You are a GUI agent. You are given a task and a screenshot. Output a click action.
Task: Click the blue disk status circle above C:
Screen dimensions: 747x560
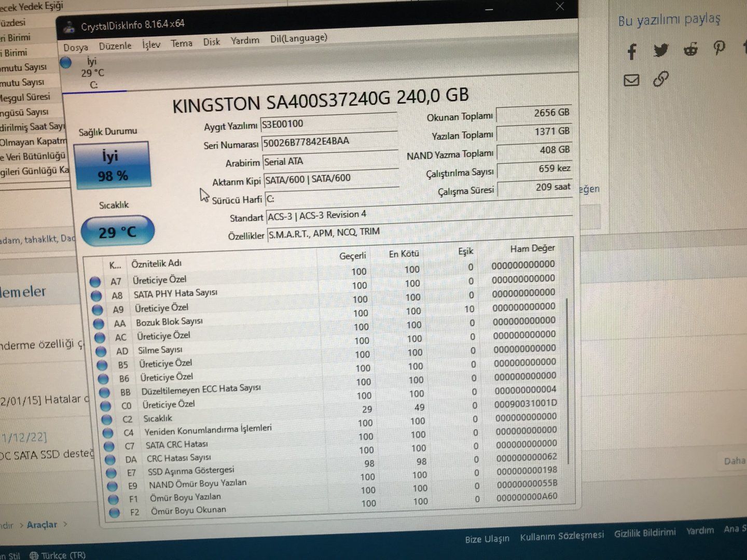point(66,63)
